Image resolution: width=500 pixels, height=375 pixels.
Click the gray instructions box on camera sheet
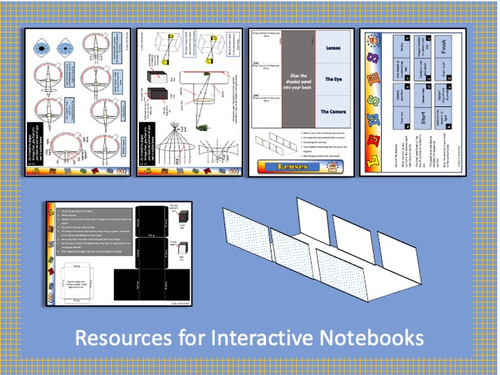click(94, 232)
